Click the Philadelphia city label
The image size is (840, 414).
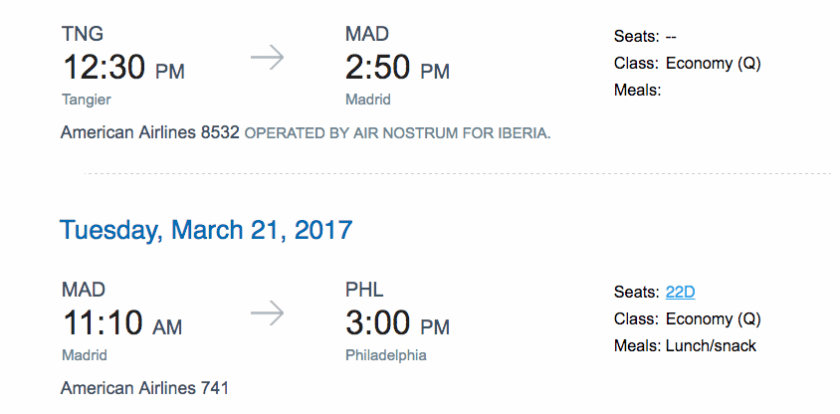click(385, 355)
